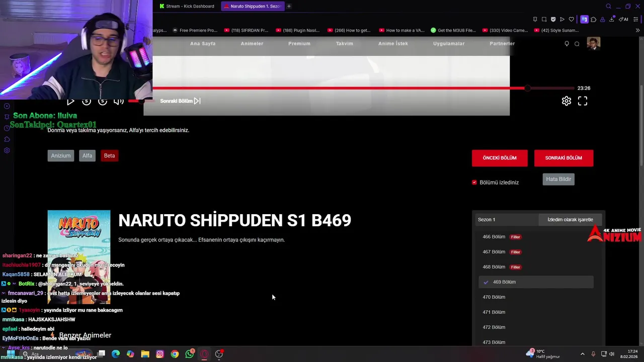The width and height of the screenshot is (644, 362).
Task: Go to next episode with red SONRAKİ BÖLÜM button
Action: click(563, 158)
